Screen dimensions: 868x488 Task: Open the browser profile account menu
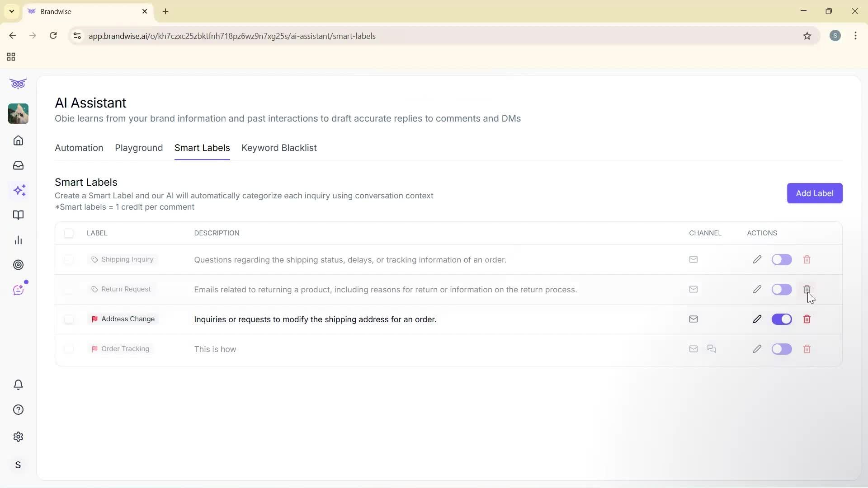(835, 35)
